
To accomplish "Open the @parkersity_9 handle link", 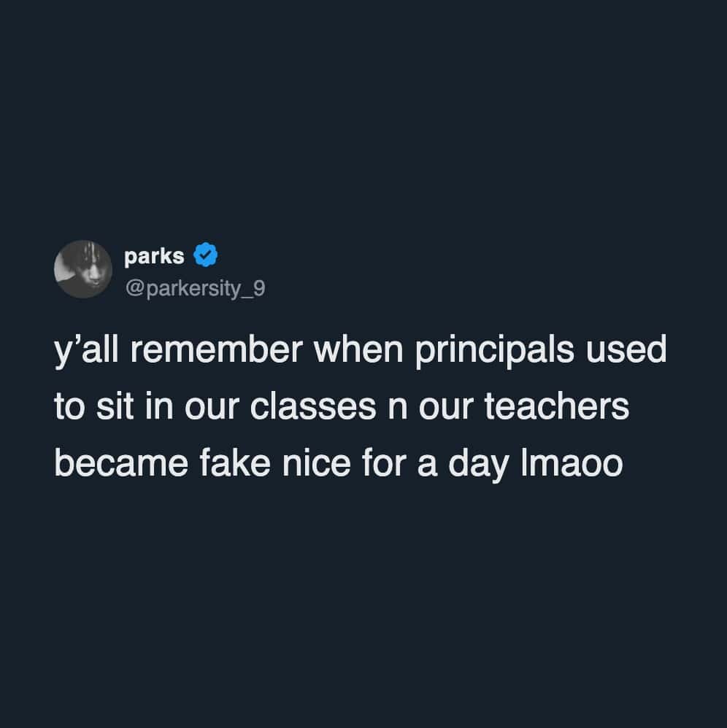I will 195,288.
